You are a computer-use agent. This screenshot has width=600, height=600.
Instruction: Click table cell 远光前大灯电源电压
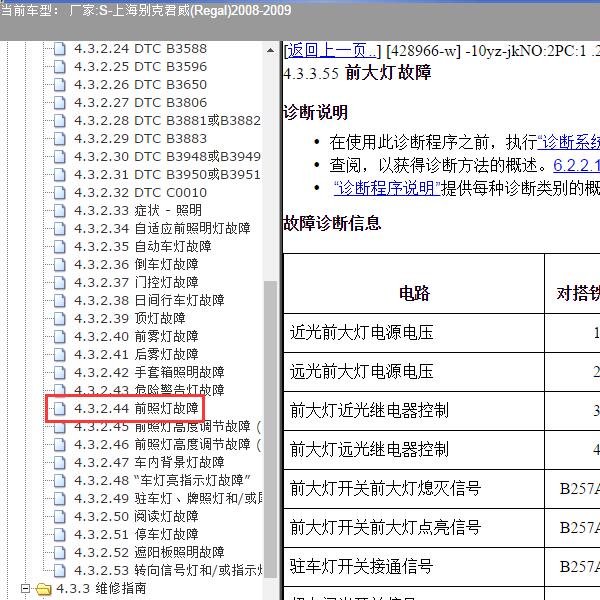point(414,372)
